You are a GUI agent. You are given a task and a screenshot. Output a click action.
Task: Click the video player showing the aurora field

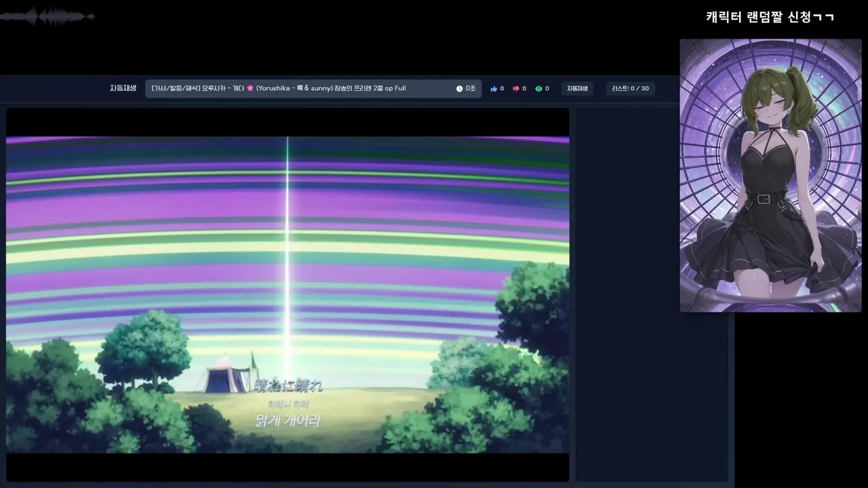pos(288,295)
